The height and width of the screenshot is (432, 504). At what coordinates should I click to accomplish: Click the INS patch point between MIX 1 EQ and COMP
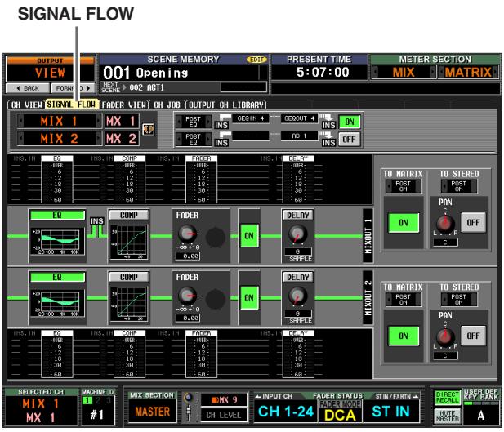tap(97, 221)
